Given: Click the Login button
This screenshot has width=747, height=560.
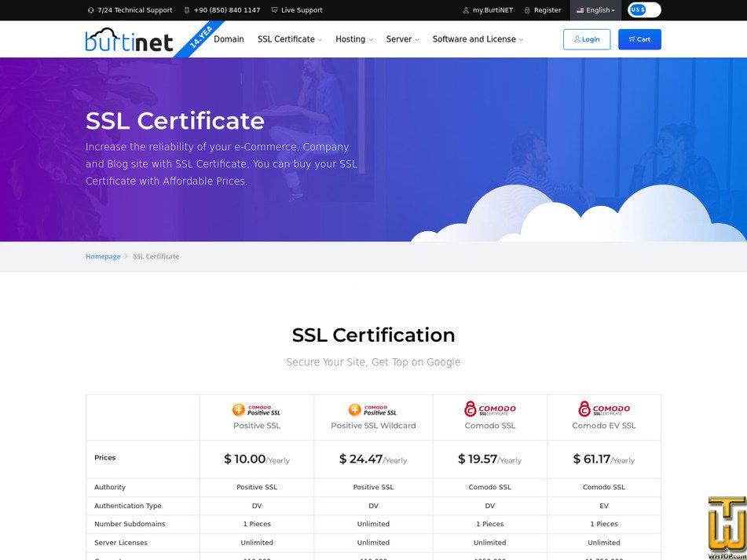Looking at the screenshot, I should click(587, 38).
